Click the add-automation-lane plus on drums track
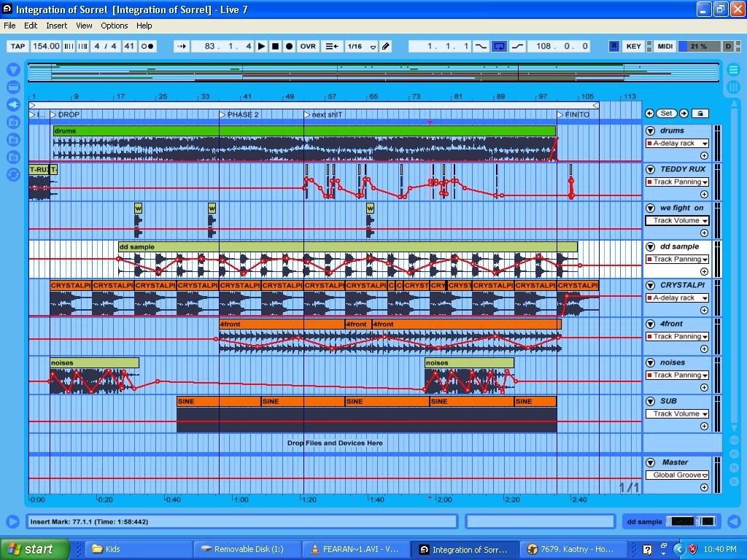The width and height of the screenshot is (747, 560). 704,156
